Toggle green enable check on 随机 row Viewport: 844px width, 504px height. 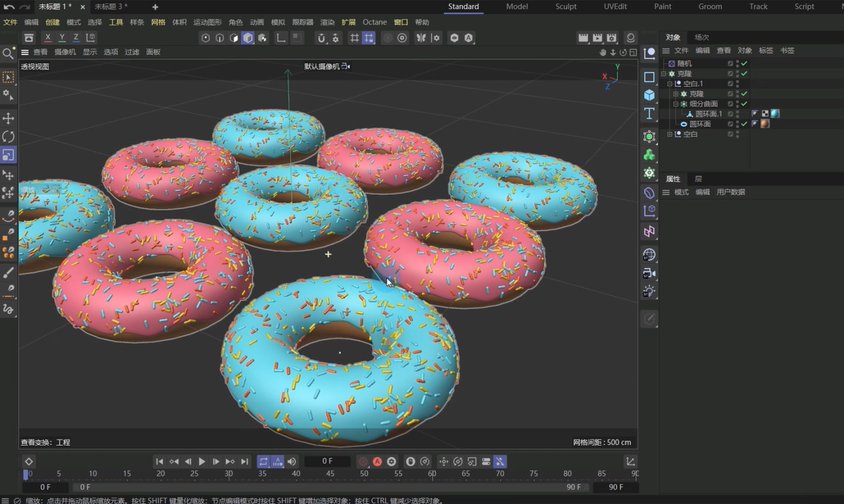coord(744,64)
